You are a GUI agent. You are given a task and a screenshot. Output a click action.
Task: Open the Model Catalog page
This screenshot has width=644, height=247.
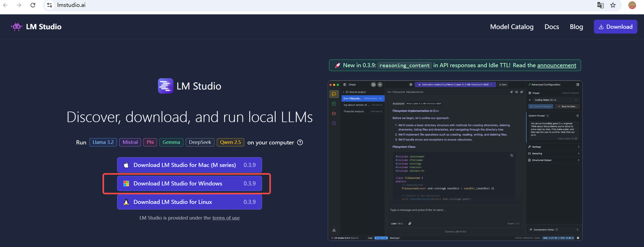(512, 27)
